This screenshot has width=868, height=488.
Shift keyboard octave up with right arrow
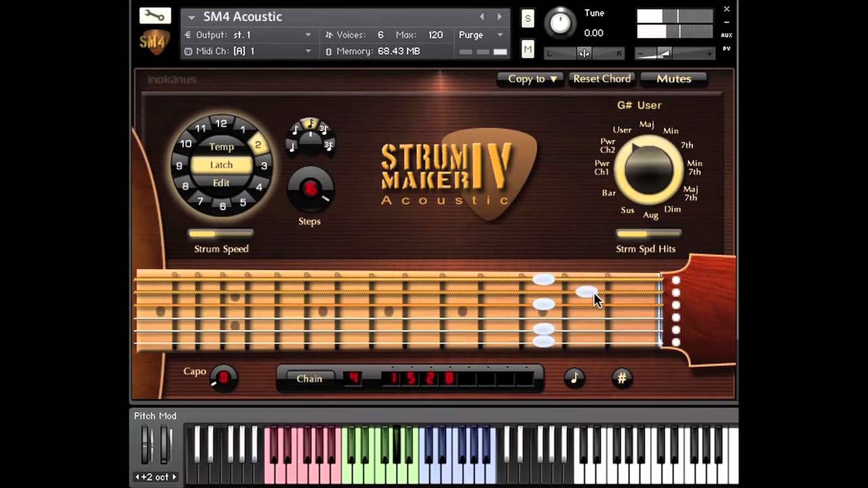click(174, 477)
